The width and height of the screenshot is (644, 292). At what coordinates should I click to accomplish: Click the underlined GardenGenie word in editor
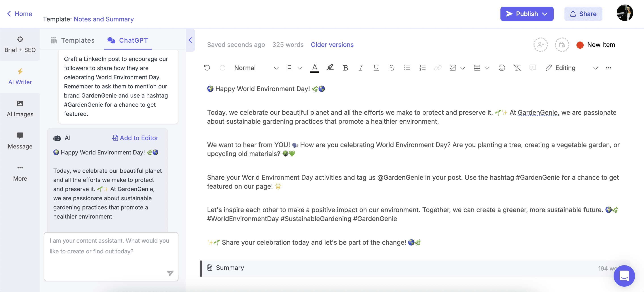point(538,113)
